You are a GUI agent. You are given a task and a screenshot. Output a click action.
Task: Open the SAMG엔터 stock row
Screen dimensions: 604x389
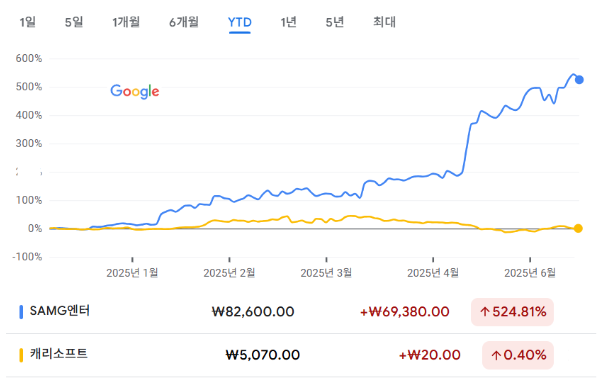pyautogui.click(x=301, y=312)
